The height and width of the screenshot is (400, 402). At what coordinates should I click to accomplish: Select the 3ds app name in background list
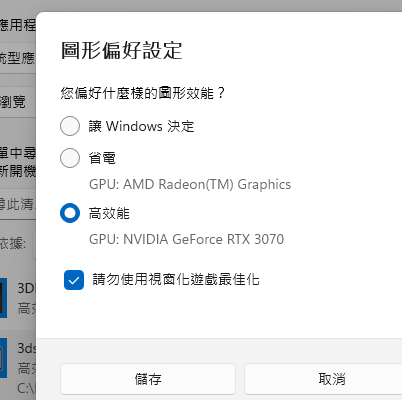click(26, 348)
